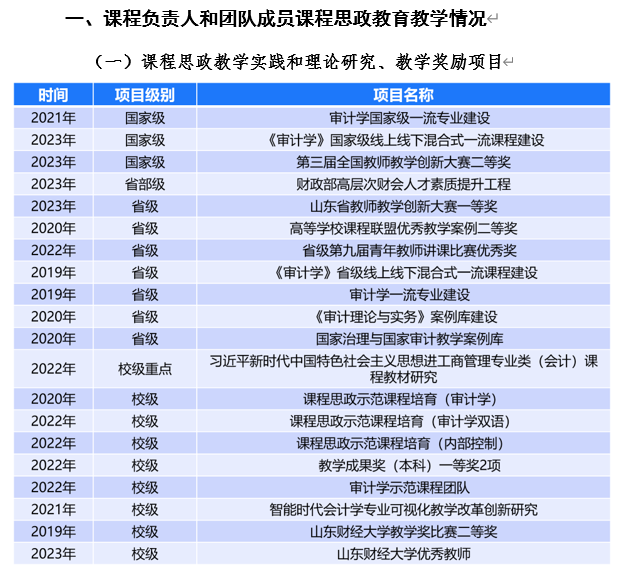
Task: Select cell 山东财经大学教学奖比赛二等奖
Action: 403,531
